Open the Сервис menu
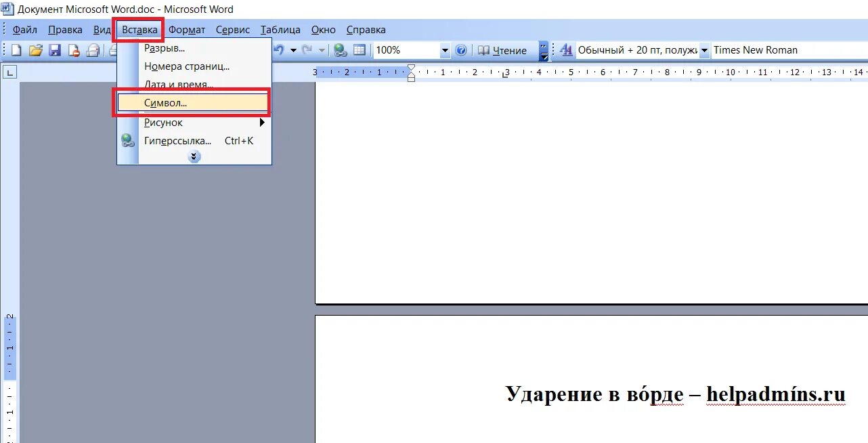 [233, 30]
